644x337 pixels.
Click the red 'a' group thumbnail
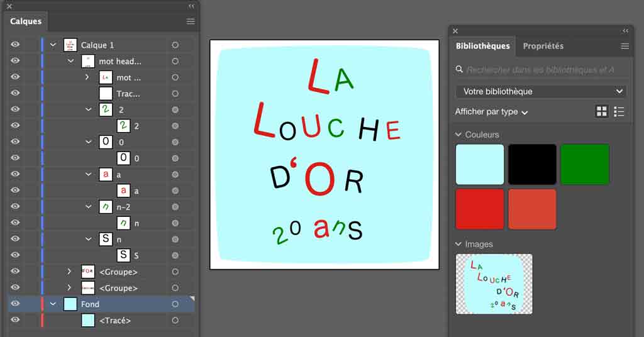pos(106,174)
